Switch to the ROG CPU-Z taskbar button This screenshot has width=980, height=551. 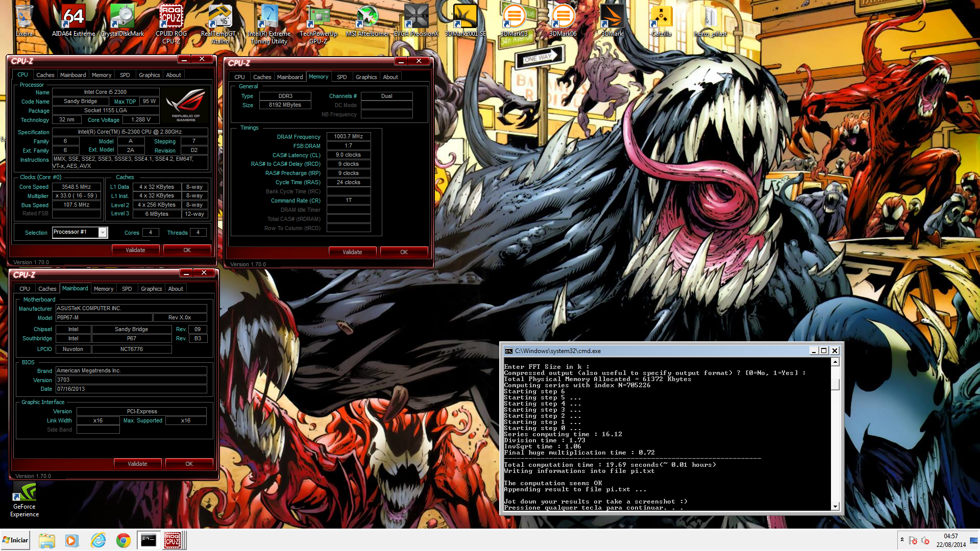(173, 540)
